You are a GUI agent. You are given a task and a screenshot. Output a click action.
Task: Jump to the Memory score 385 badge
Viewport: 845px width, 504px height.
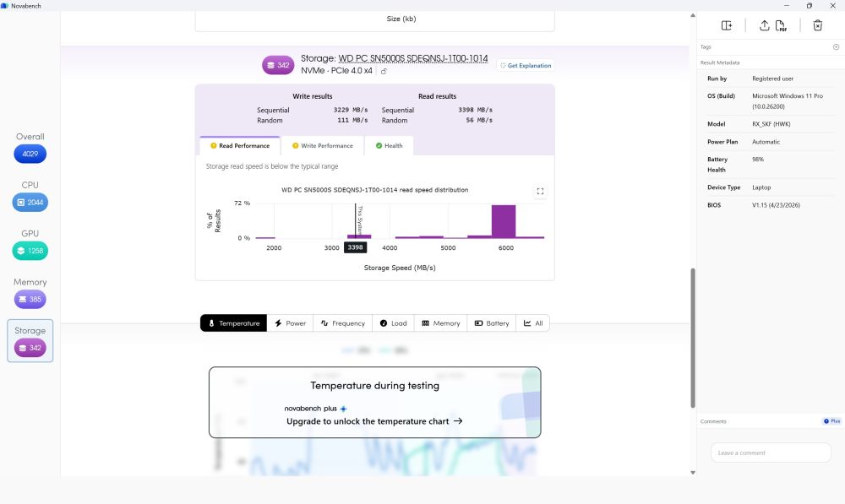(x=30, y=300)
